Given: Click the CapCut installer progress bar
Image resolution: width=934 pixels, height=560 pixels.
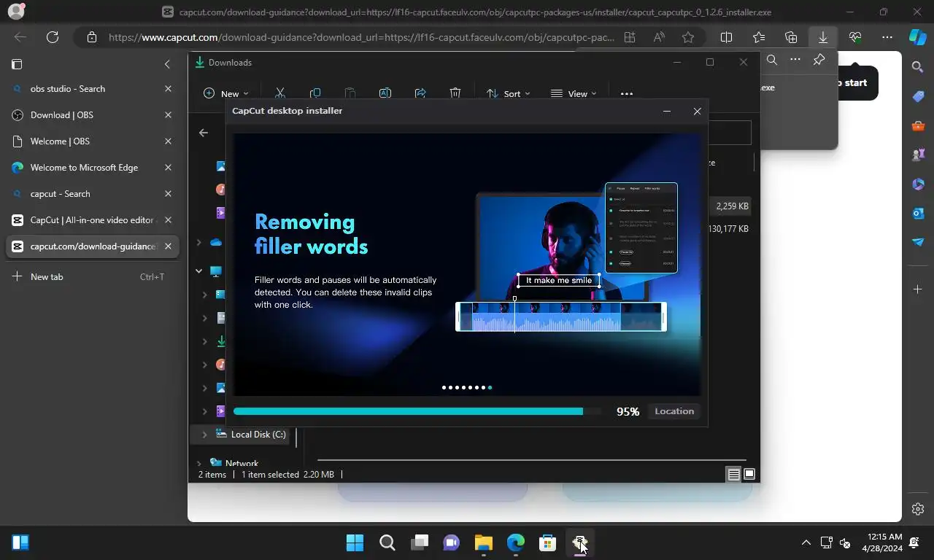Looking at the screenshot, I should tap(417, 411).
